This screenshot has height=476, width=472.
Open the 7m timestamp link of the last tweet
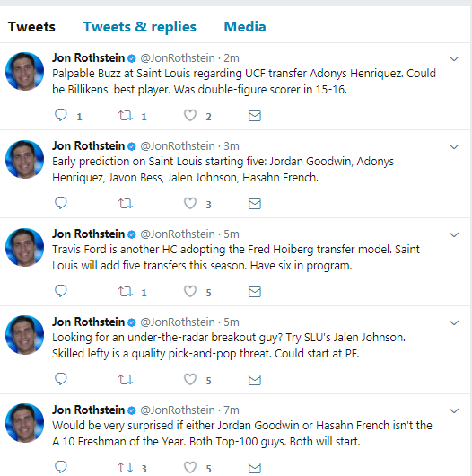pos(232,410)
